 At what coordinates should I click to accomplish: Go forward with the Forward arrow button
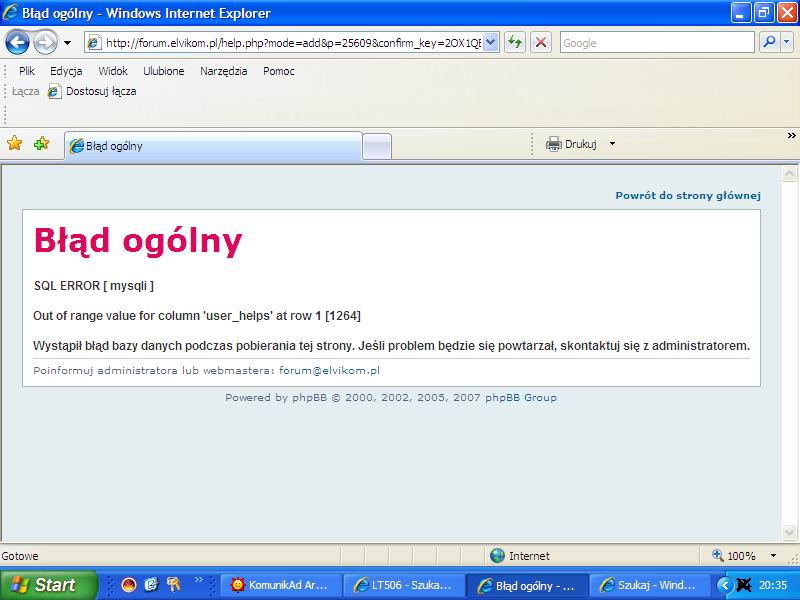click(45, 42)
